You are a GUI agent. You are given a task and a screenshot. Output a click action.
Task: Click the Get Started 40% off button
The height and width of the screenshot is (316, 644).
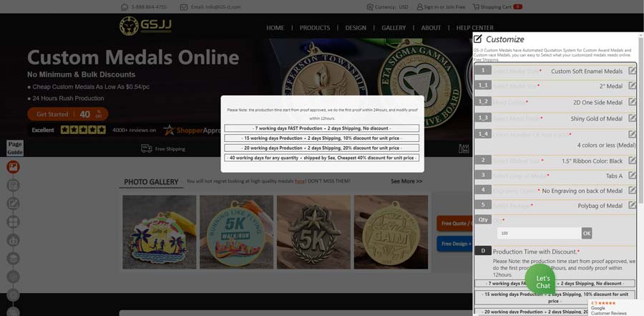click(68, 115)
